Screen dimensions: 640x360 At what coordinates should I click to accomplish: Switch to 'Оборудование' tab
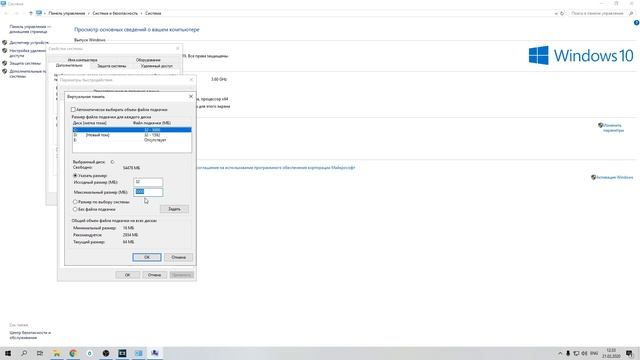148,60
